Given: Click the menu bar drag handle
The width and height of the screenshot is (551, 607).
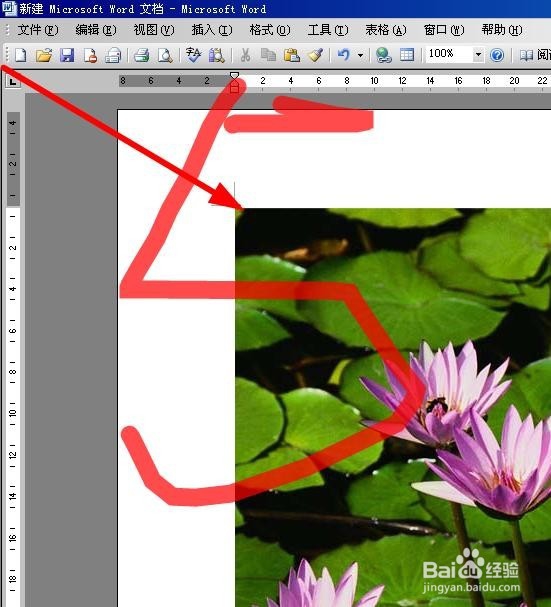Looking at the screenshot, I should (x=7, y=30).
